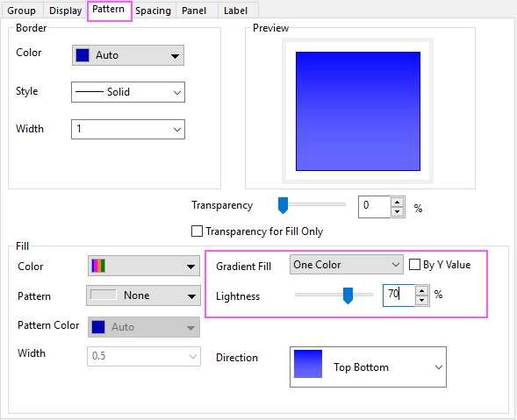The image size is (517, 420).
Task: Increase Lightness with up arrow
Action: click(x=421, y=290)
